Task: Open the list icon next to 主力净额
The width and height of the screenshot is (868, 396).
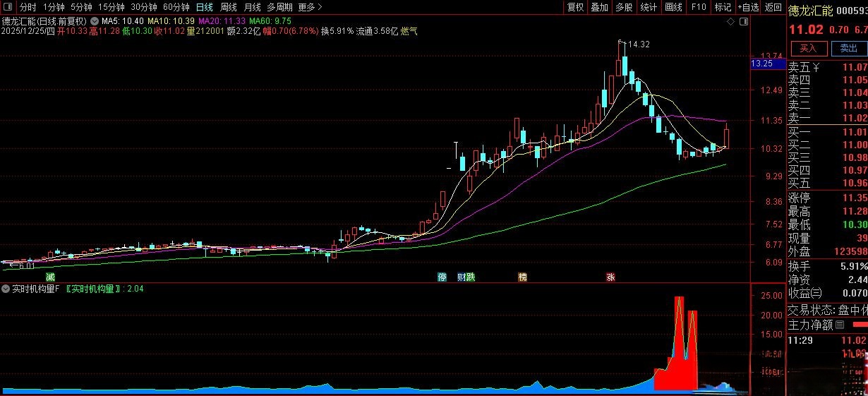Action: [x=840, y=325]
